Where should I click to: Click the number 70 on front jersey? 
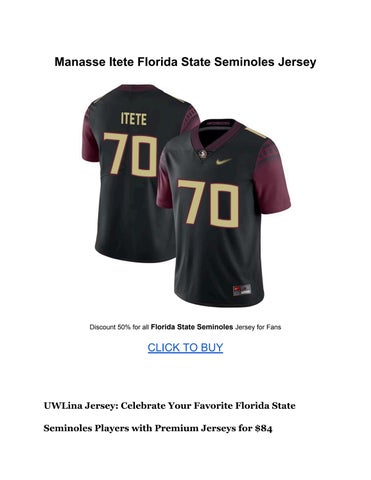208,203
